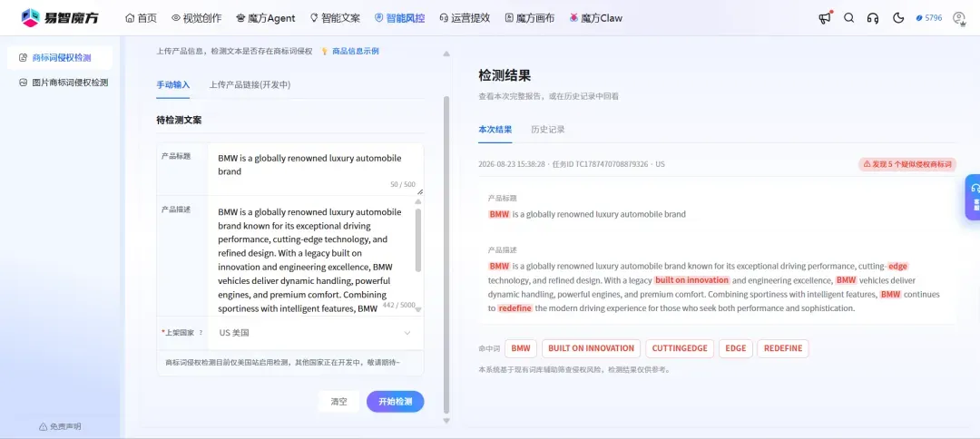Click the 产品描述 scrollbar thumb
Viewport: 980px width, 439px height.
(x=418, y=239)
